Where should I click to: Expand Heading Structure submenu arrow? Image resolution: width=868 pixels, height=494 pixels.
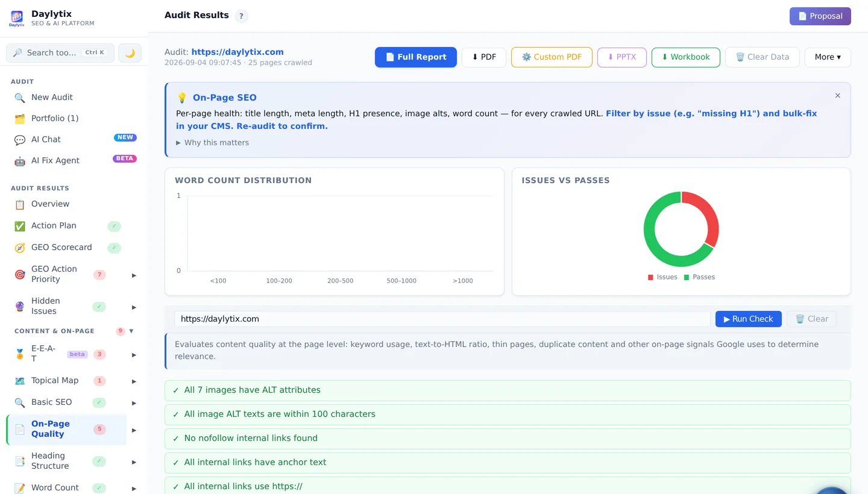tap(134, 462)
